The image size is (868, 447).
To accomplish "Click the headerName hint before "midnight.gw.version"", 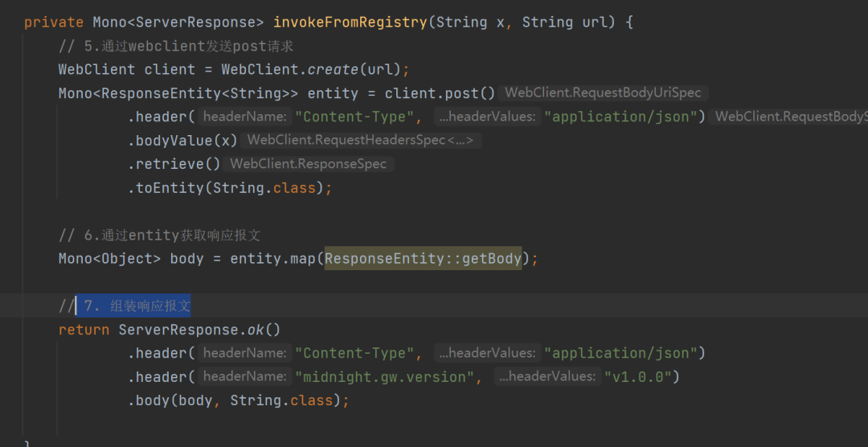I will click(244, 377).
